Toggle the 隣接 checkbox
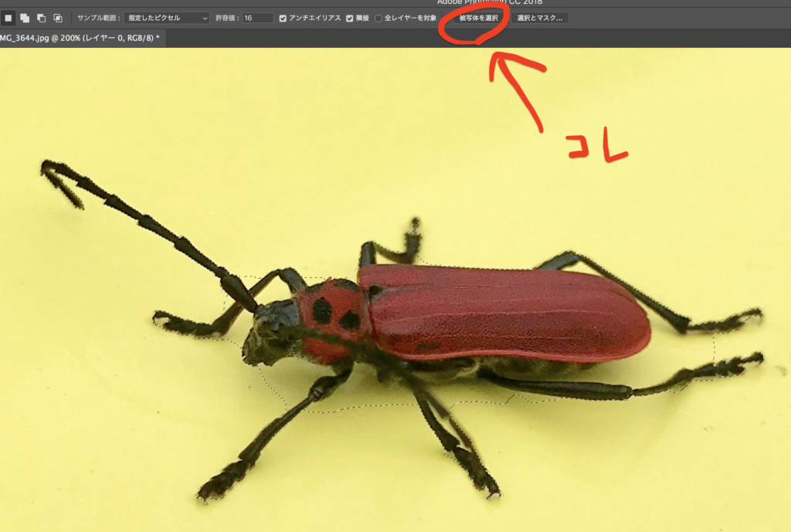 click(350, 18)
